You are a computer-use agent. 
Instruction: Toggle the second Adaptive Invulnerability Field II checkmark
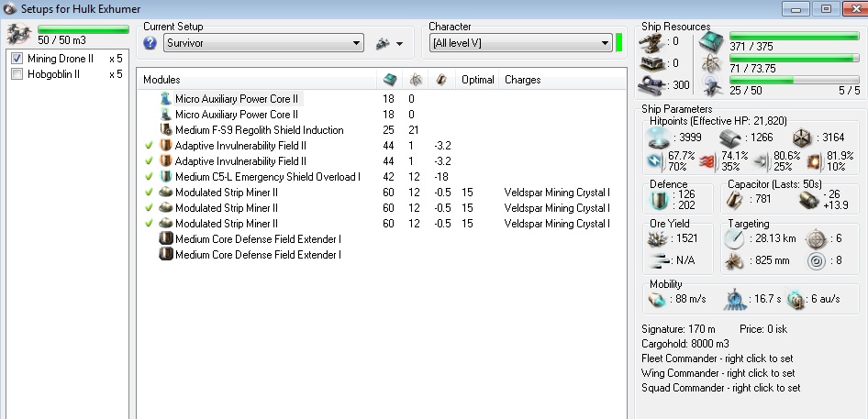pos(149,161)
